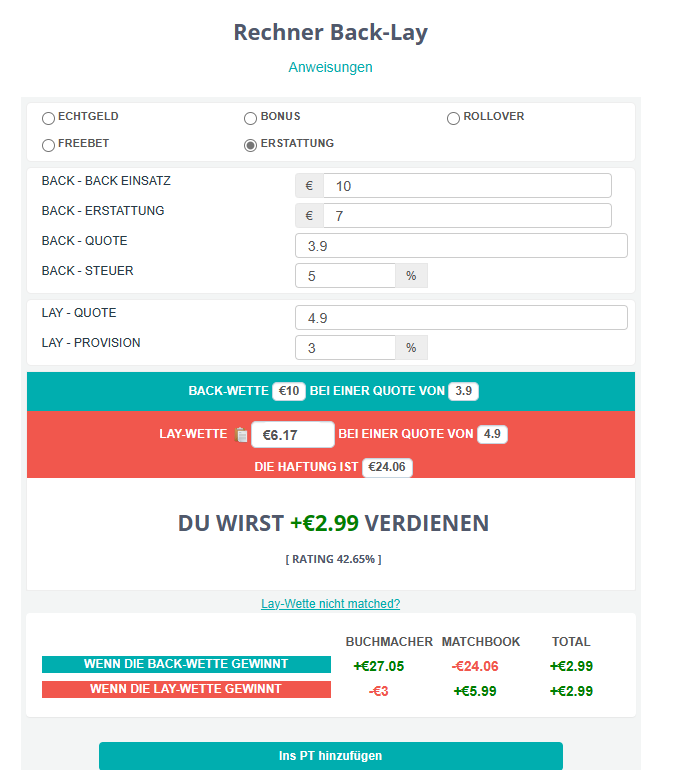Select the Echtgeld radio option
The width and height of the screenshot is (700, 770).
[x=48, y=118]
